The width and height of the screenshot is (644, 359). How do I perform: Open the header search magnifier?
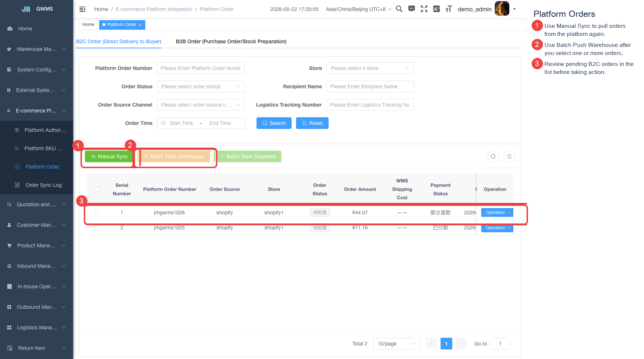(x=399, y=9)
